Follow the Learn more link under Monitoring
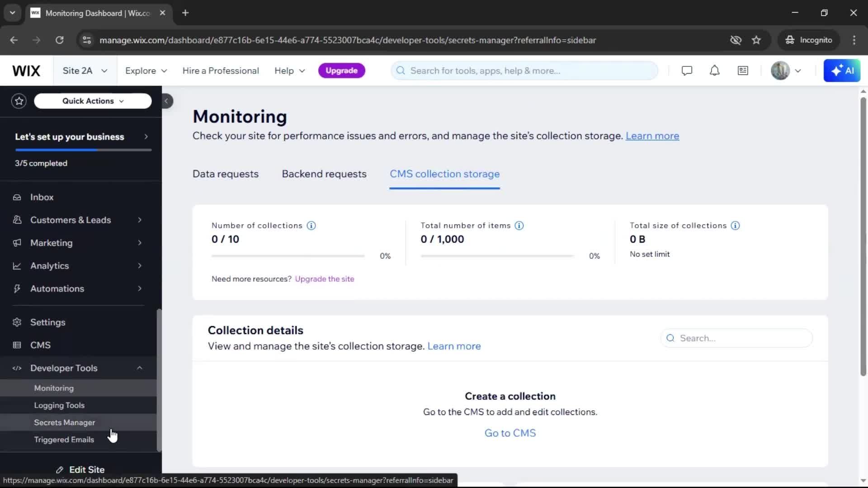The height and width of the screenshot is (488, 868). coord(652,136)
